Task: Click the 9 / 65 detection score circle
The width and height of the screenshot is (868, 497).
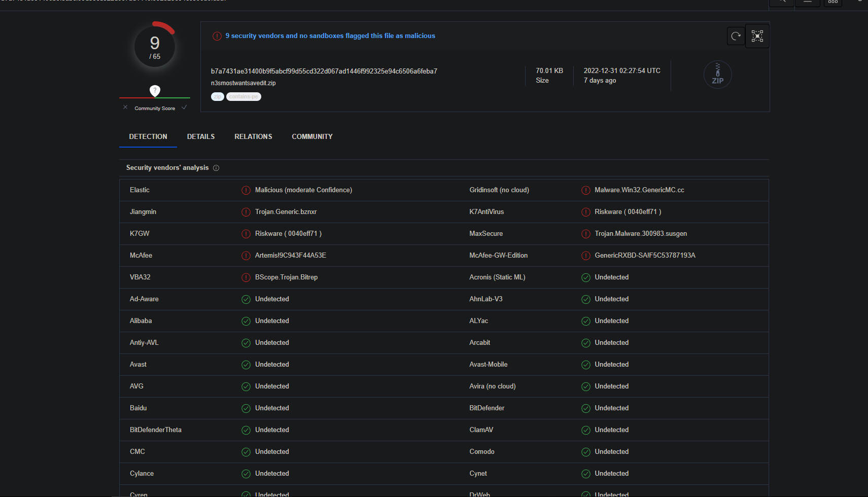Action: [x=155, y=47]
